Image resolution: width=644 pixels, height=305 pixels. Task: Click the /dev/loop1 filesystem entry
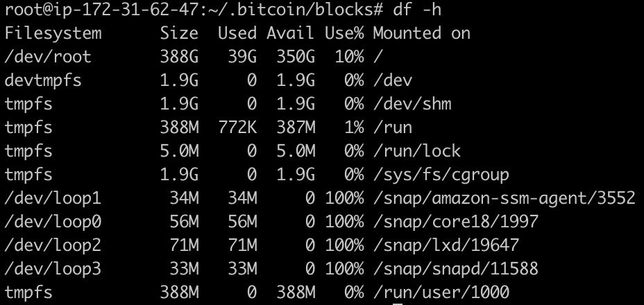click(53, 199)
